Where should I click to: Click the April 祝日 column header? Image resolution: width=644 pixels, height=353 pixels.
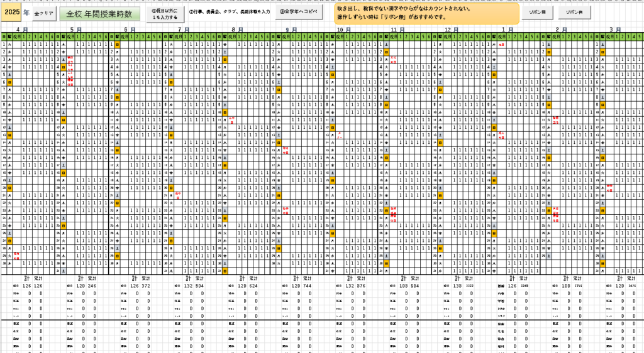pos(16,36)
